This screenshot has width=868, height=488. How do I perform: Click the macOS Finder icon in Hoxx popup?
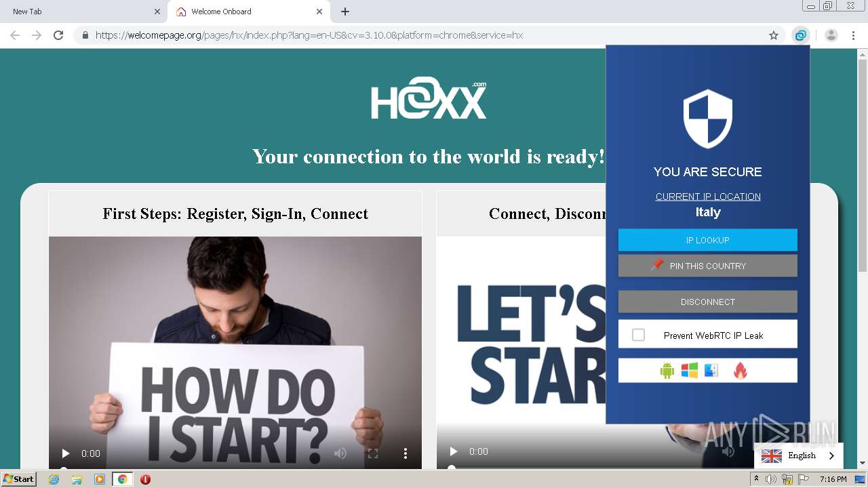711,371
